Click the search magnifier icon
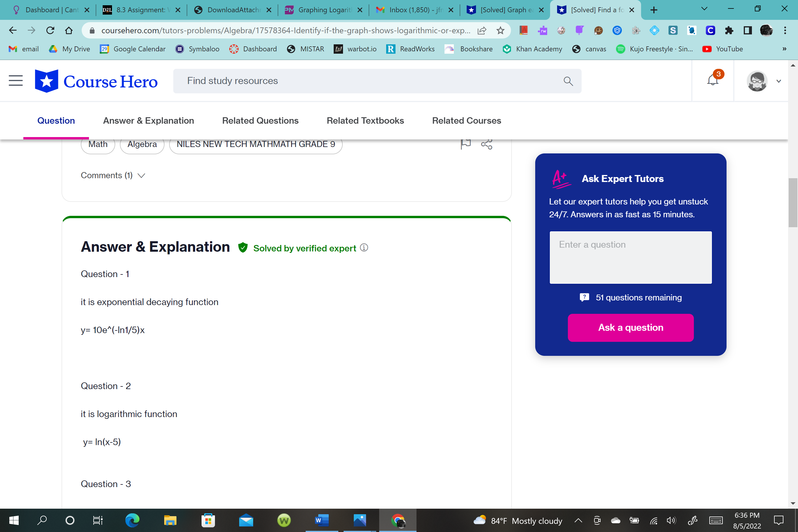The height and width of the screenshot is (532, 798). coord(568,81)
